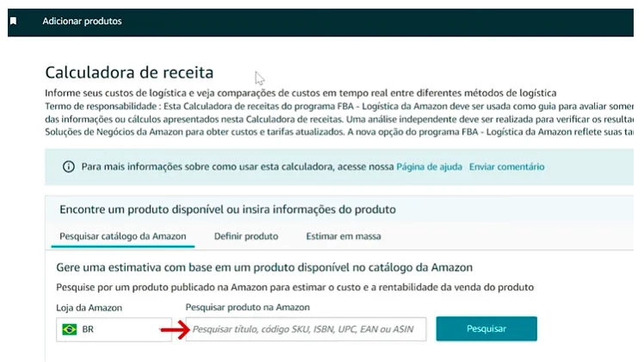Open the Página de ajuda link

[429, 166]
